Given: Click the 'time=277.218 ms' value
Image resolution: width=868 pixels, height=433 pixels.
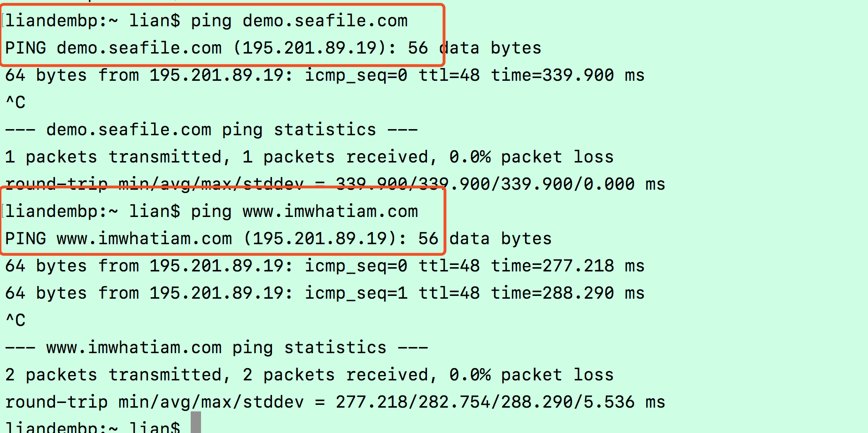Looking at the screenshot, I should [x=568, y=266].
